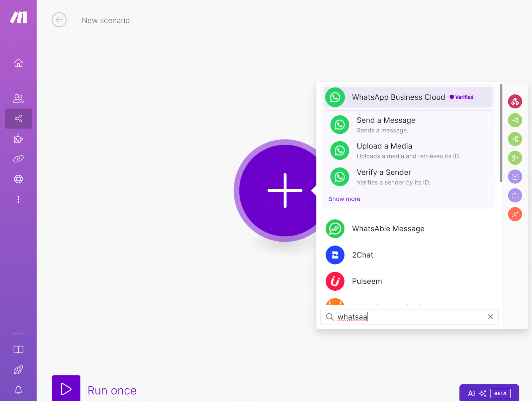Image resolution: width=532 pixels, height=401 pixels.
Task: Show more WhatsApp Business Cloud actions
Action: (x=344, y=199)
